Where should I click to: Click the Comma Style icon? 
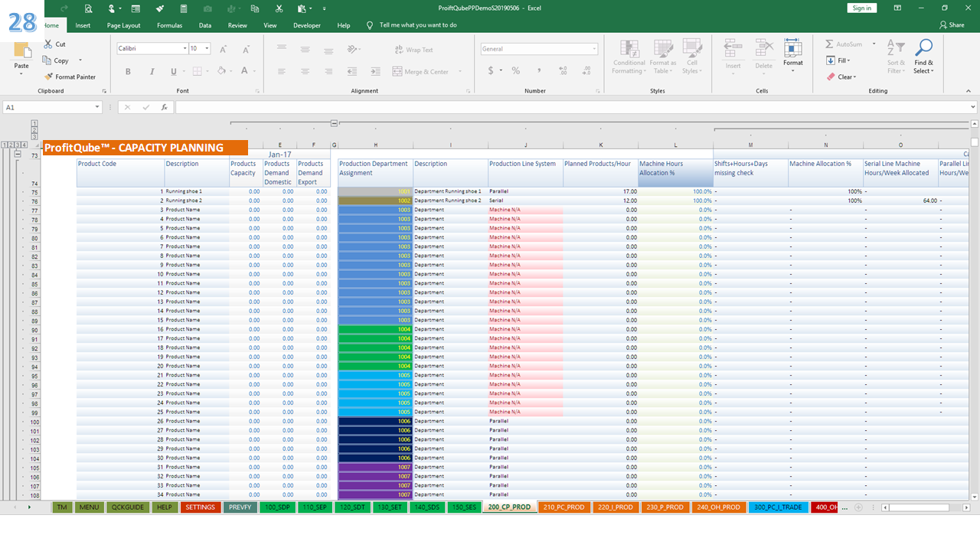[x=538, y=70]
